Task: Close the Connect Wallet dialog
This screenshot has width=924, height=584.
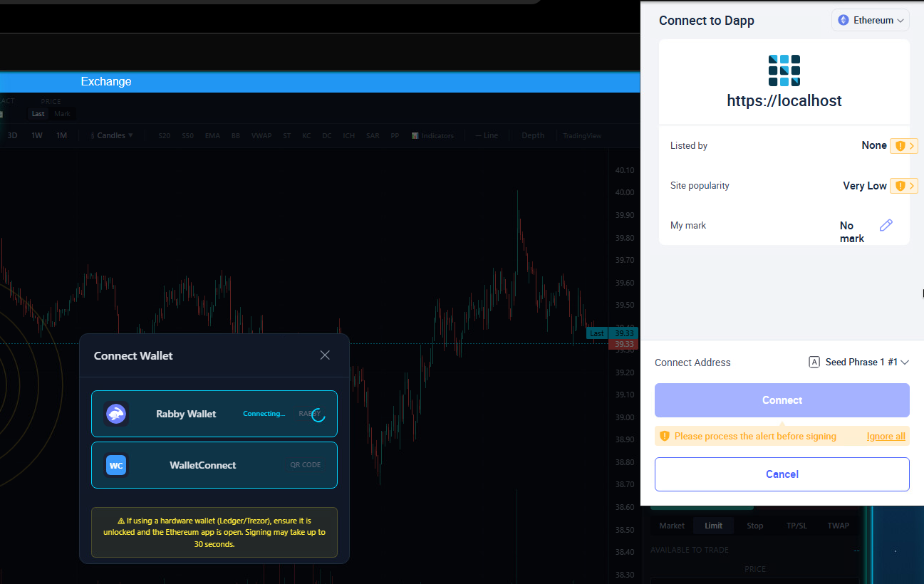Action: coord(325,355)
